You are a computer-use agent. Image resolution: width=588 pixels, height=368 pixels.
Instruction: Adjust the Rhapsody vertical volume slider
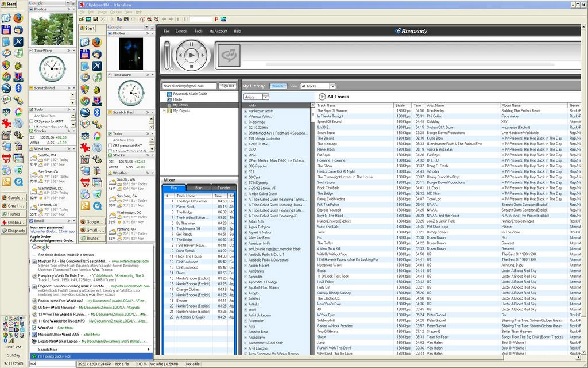(167, 56)
